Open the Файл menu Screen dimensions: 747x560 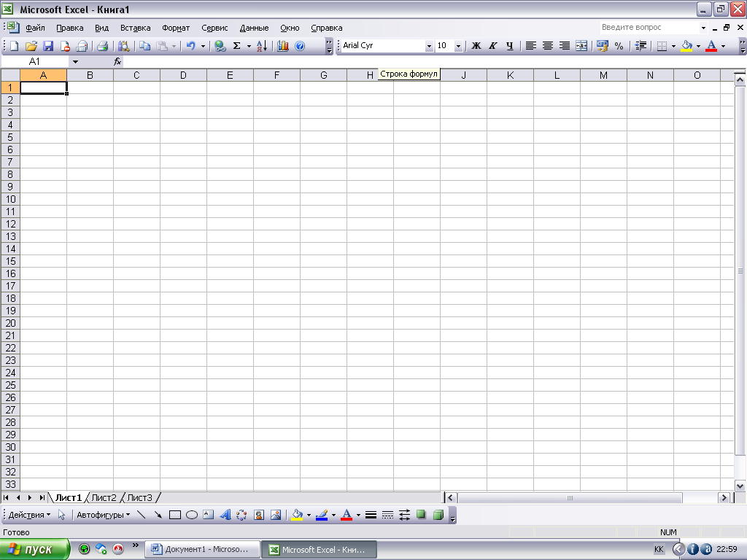(x=35, y=28)
